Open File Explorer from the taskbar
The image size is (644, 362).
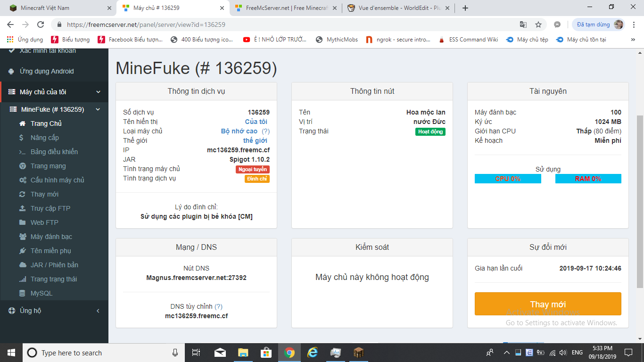(x=243, y=353)
